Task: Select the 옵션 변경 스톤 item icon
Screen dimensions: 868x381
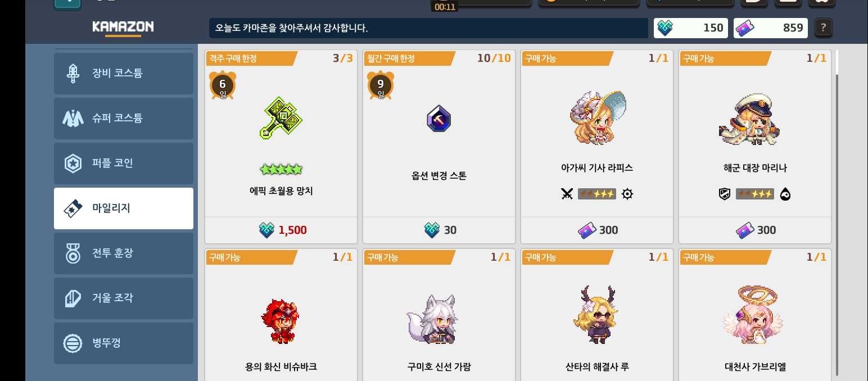Action: [438, 119]
